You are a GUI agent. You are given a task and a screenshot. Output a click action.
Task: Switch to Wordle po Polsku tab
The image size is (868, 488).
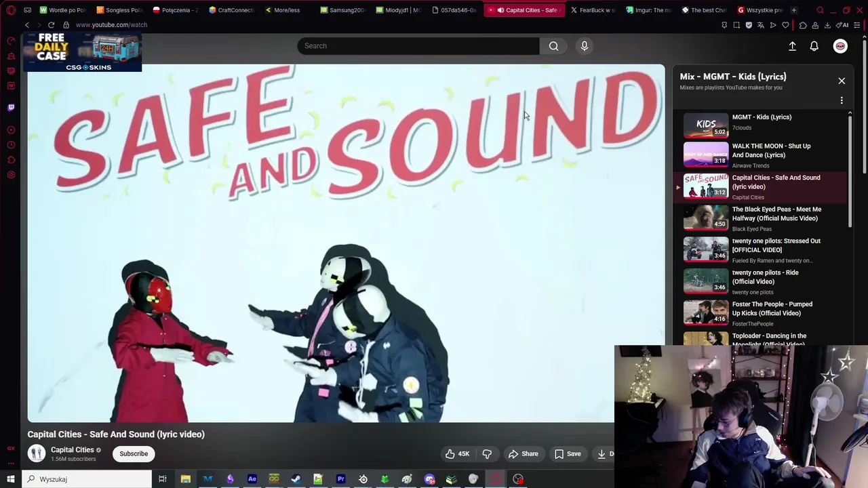63,10
